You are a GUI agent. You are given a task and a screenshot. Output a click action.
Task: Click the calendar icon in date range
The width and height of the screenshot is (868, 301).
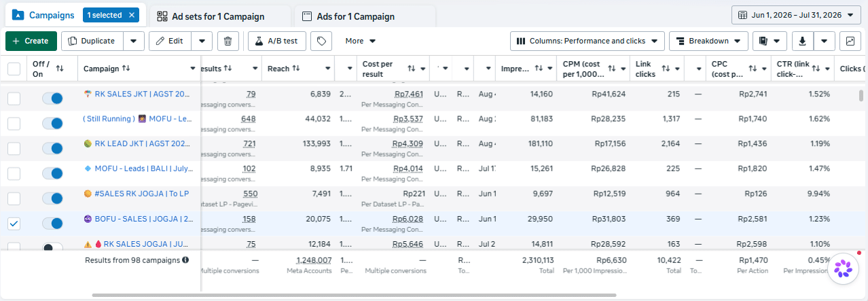(742, 15)
